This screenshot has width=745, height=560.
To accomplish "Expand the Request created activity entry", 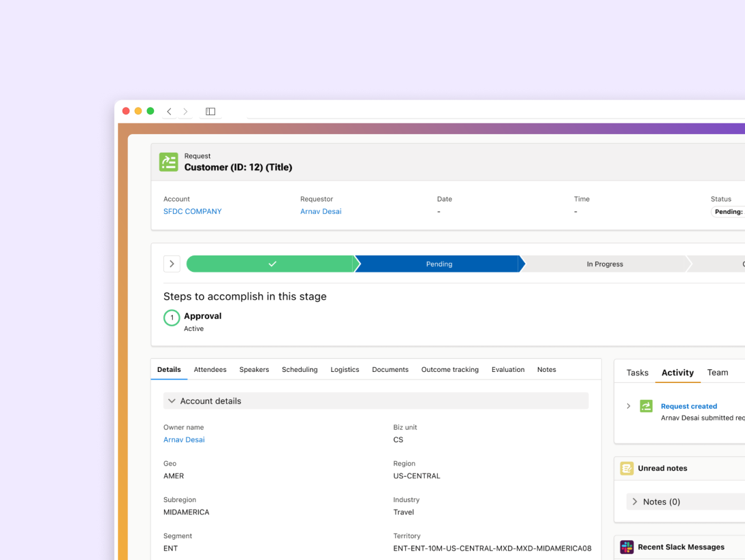I will click(x=629, y=406).
